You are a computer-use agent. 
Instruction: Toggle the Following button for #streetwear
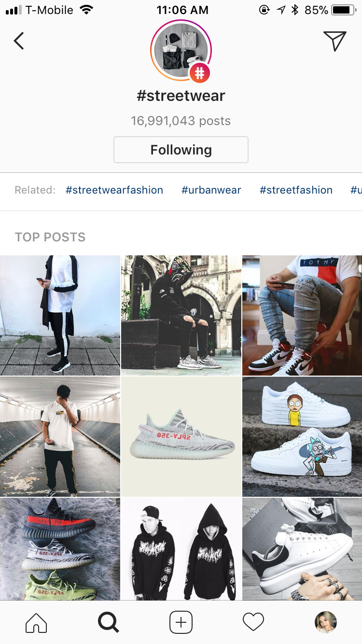181,150
